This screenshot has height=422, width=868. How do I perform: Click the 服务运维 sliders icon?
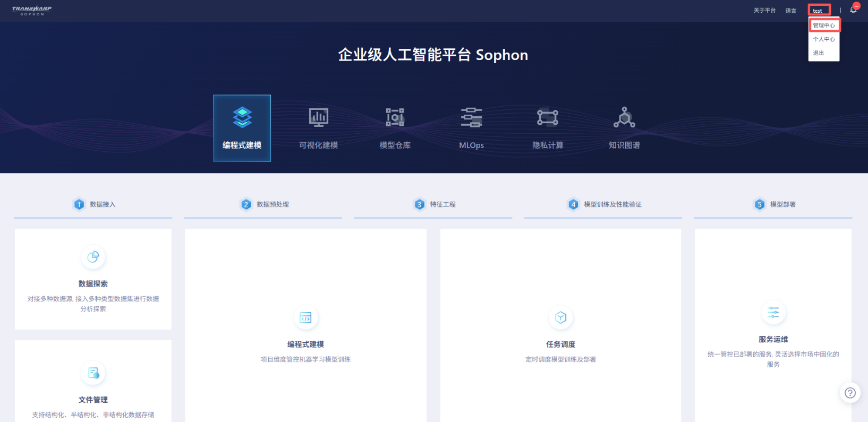[773, 313]
